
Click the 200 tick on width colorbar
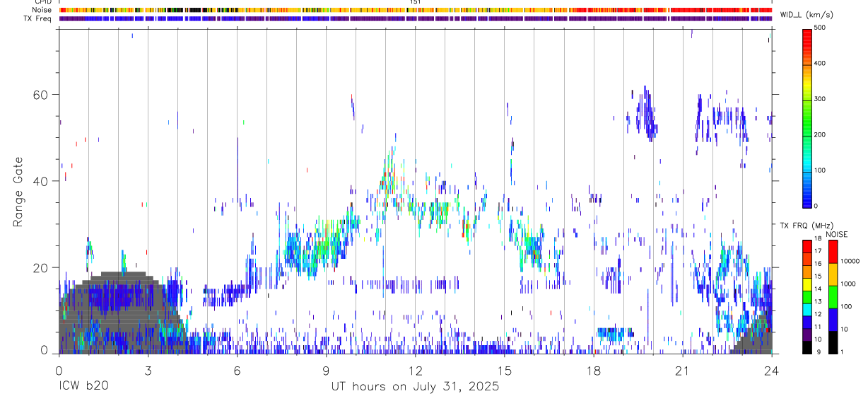[821, 134]
